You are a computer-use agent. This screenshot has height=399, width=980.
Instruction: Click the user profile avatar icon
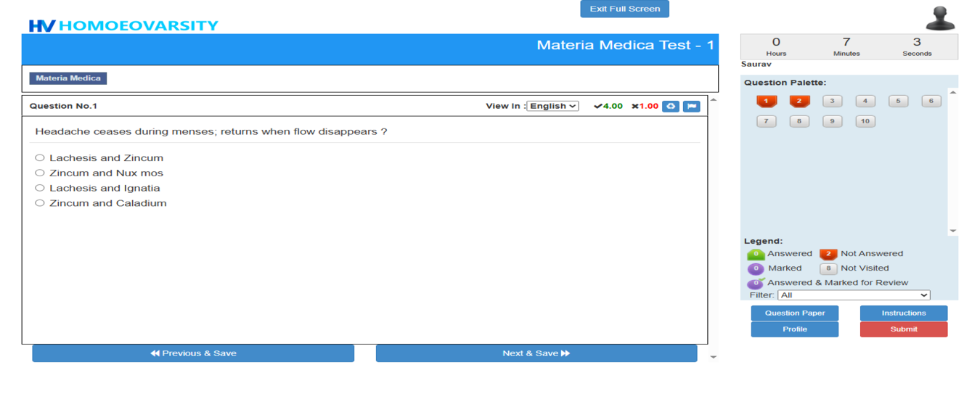pyautogui.click(x=940, y=19)
